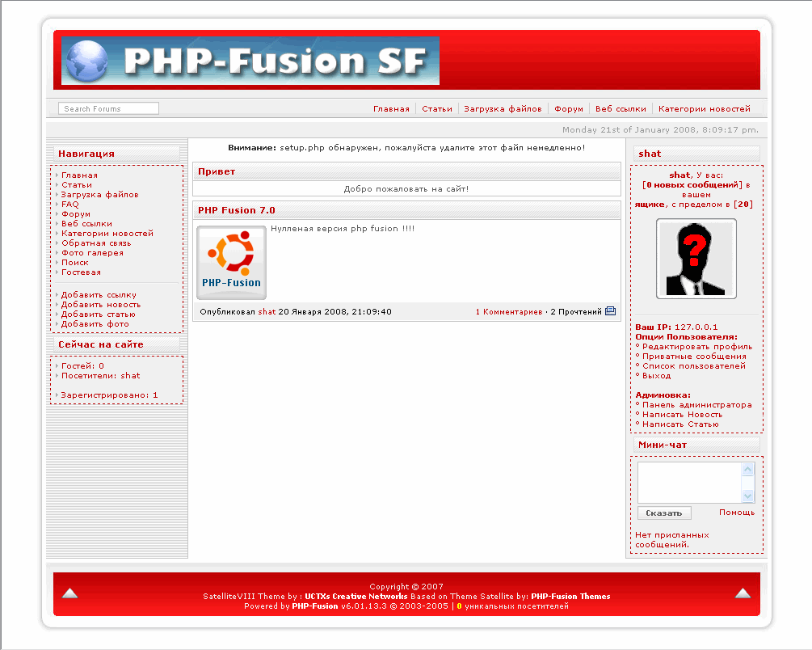The height and width of the screenshot is (650, 812).
Task: Open Приватные сообщения
Action: (694, 357)
